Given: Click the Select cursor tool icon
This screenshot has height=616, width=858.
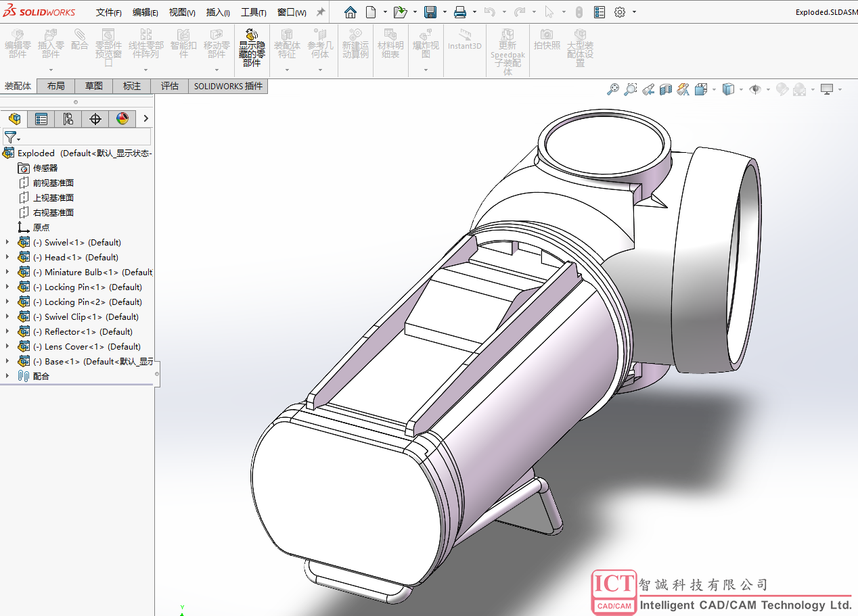Looking at the screenshot, I should point(549,12).
